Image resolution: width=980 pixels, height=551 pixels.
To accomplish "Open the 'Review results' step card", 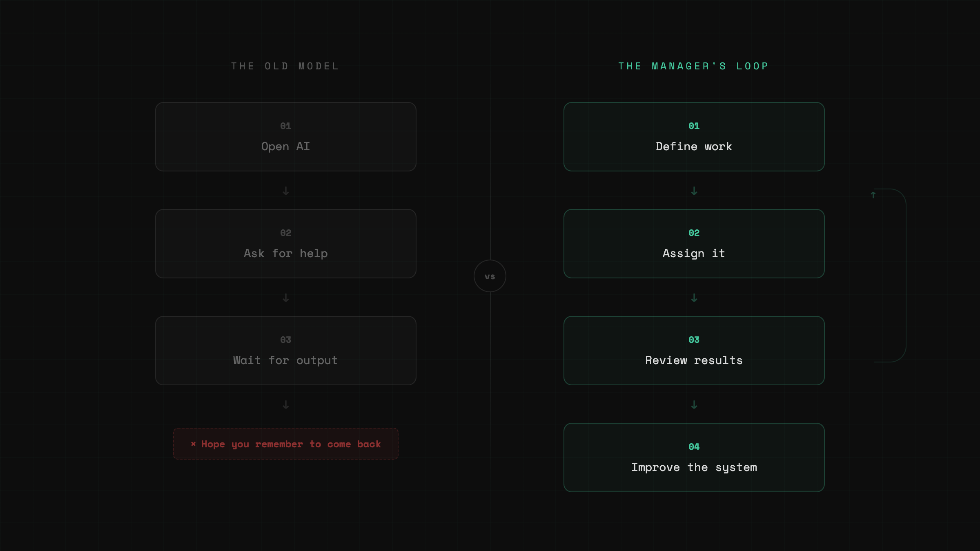I will point(694,351).
